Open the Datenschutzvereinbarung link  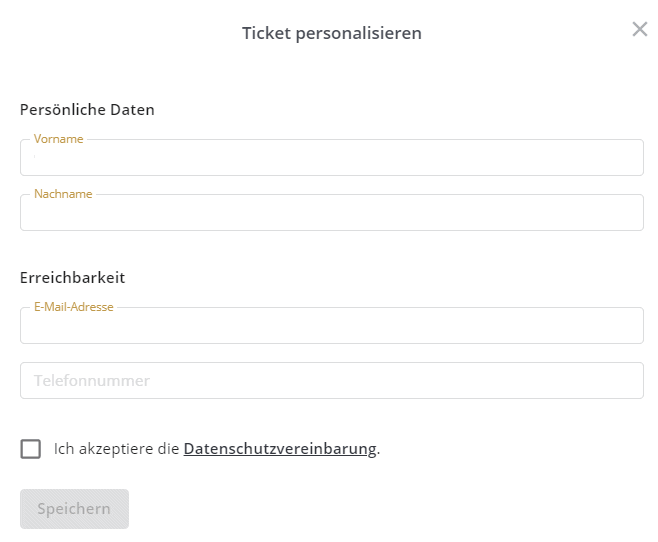point(280,449)
